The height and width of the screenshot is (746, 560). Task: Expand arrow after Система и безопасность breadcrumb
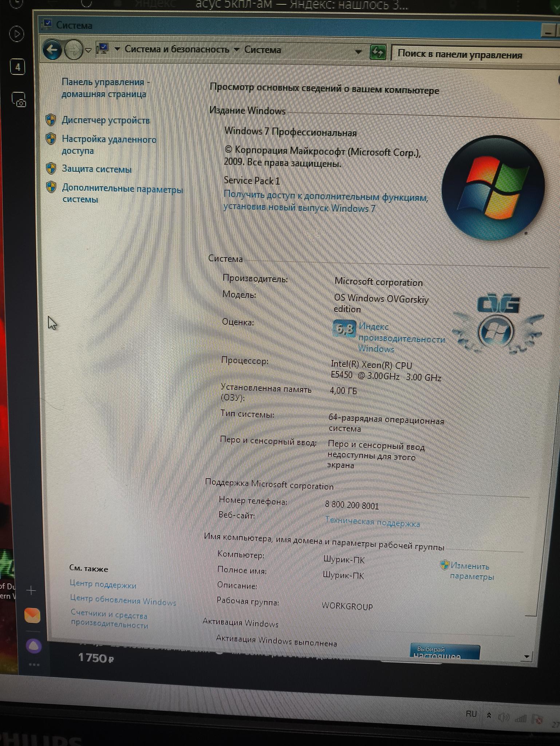click(237, 50)
